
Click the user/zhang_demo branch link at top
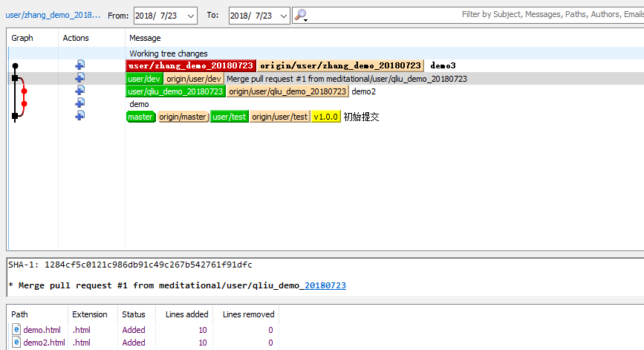pyautogui.click(x=52, y=15)
